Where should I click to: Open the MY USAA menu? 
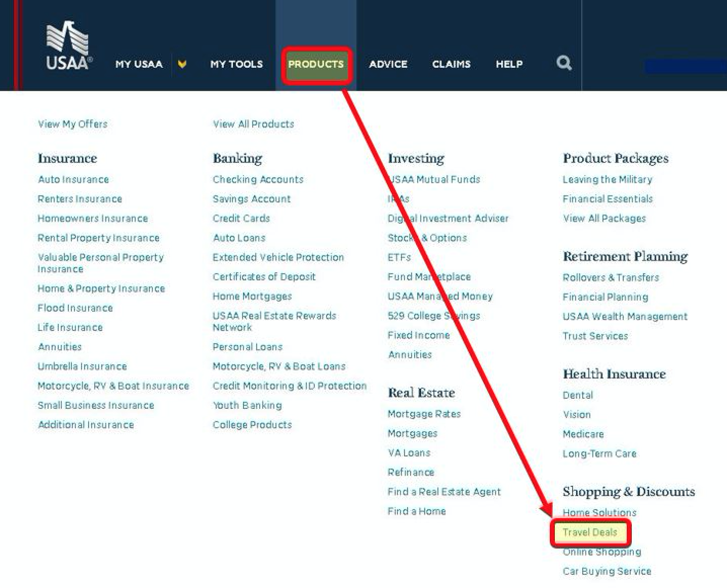pyautogui.click(x=139, y=64)
